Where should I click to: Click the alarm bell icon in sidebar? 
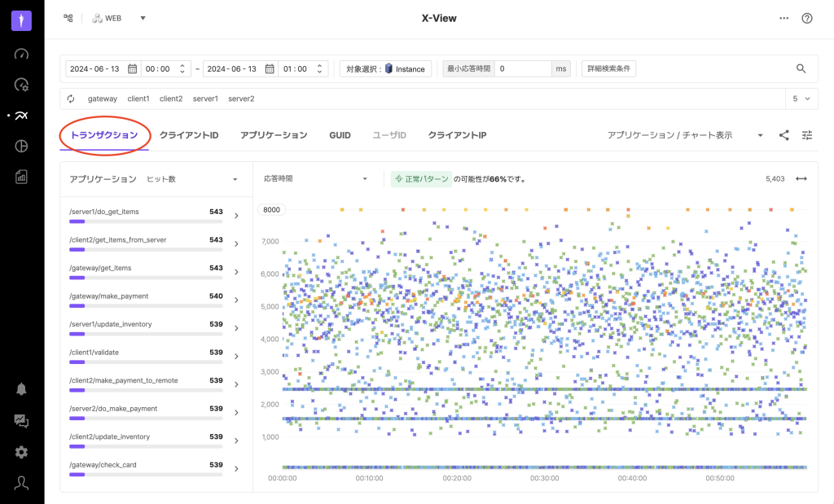tap(22, 388)
